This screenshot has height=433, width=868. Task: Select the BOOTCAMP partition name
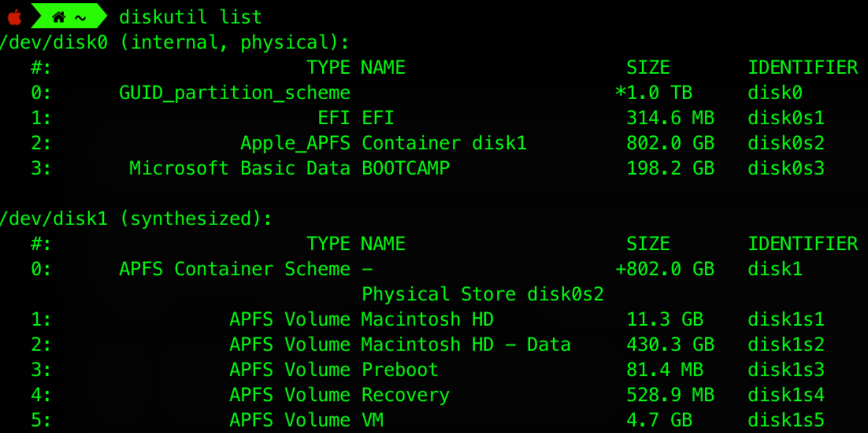(x=405, y=168)
